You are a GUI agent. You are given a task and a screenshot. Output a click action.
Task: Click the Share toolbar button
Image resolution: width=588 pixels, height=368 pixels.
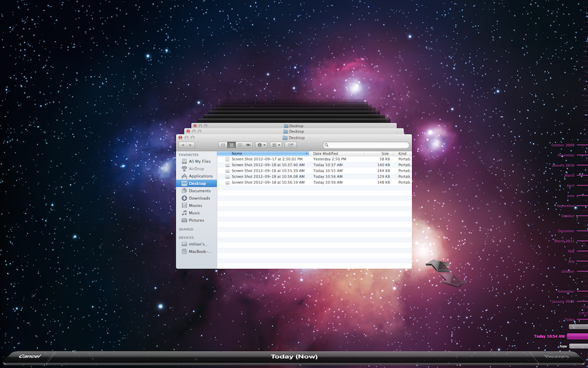click(290, 145)
